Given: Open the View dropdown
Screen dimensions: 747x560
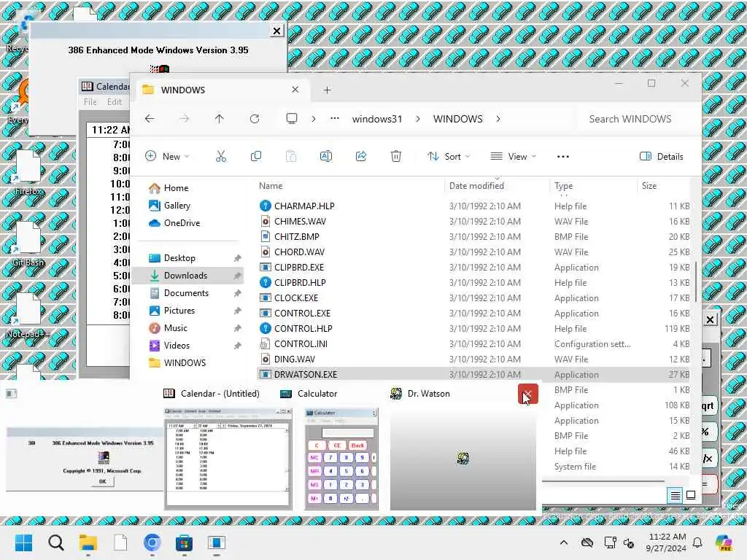Looking at the screenshot, I should 513,156.
